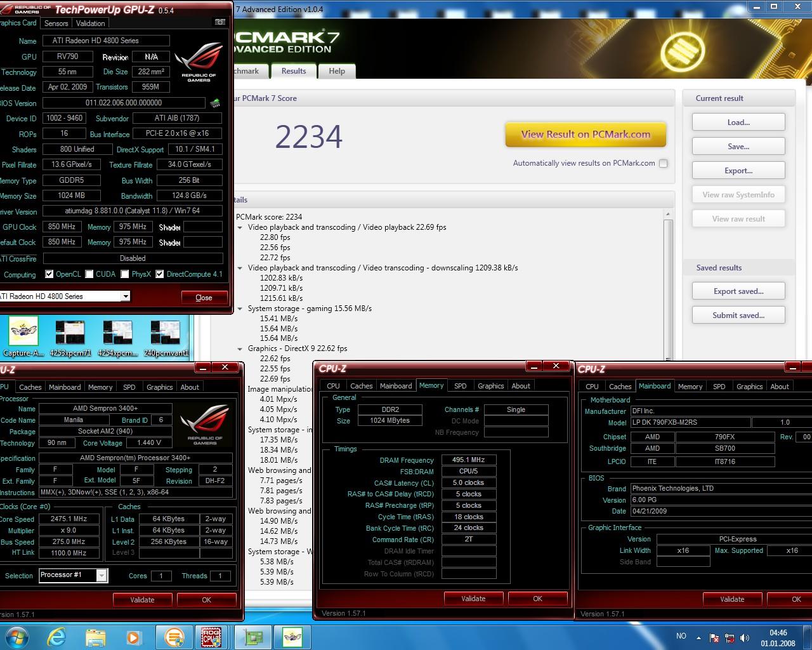Open the Help tab in PCMark 7

click(x=337, y=71)
